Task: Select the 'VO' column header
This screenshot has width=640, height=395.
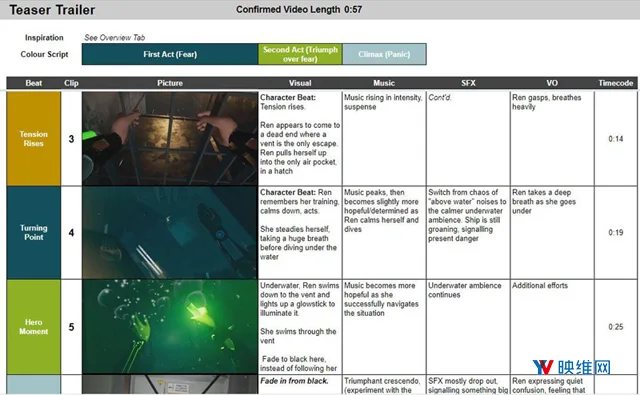Action: 552,83
